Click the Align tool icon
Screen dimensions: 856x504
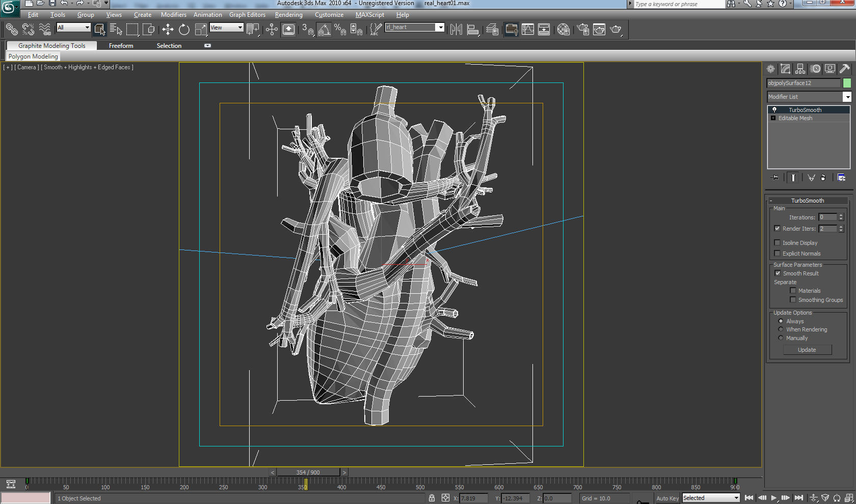(x=473, y=30)
